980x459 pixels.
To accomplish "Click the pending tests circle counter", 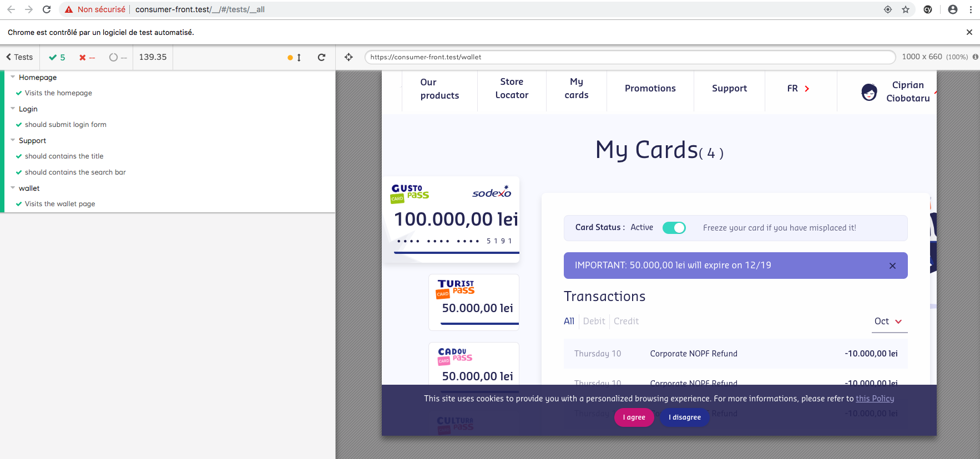I will point(118,57).
